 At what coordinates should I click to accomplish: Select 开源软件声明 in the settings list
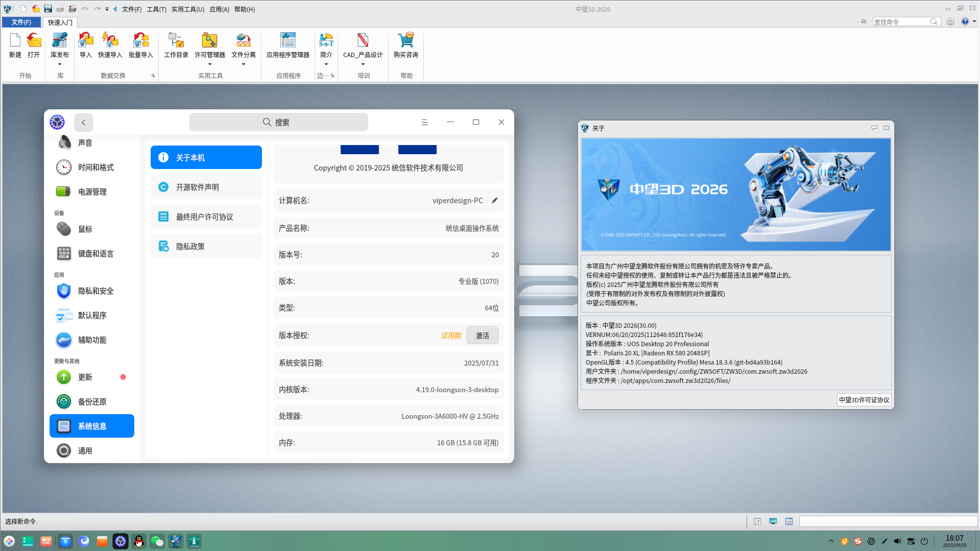(x=206, y=187)
